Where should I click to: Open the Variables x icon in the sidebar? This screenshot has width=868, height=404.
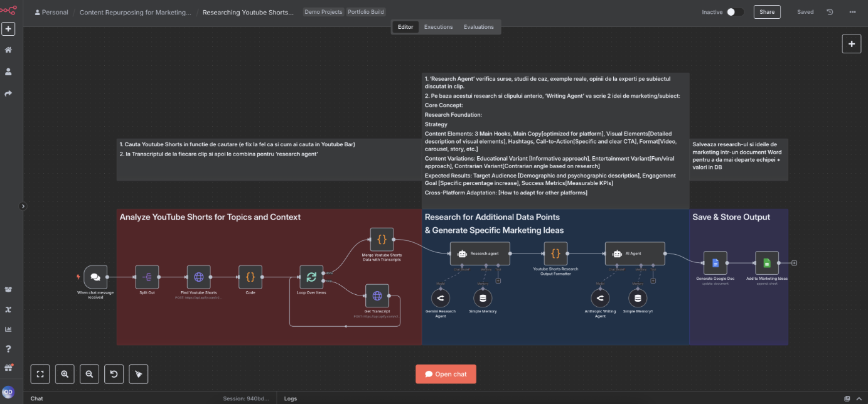8,309
